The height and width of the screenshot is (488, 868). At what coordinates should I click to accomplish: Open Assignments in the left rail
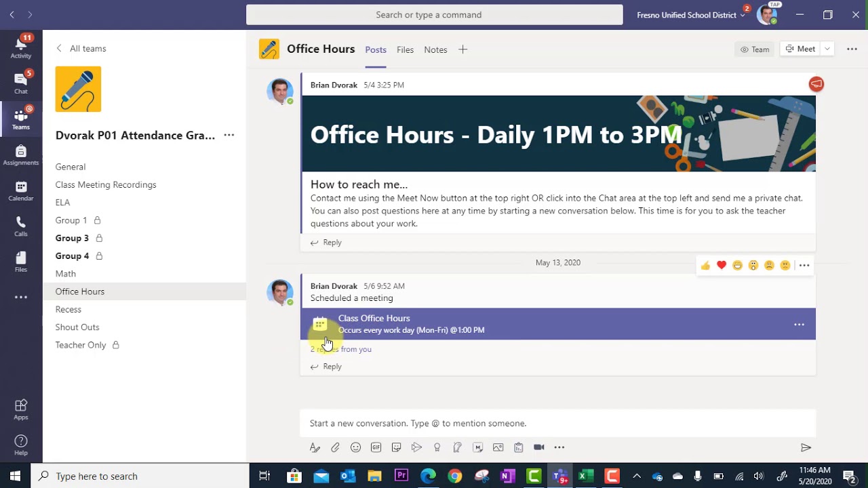coord(21,155)
